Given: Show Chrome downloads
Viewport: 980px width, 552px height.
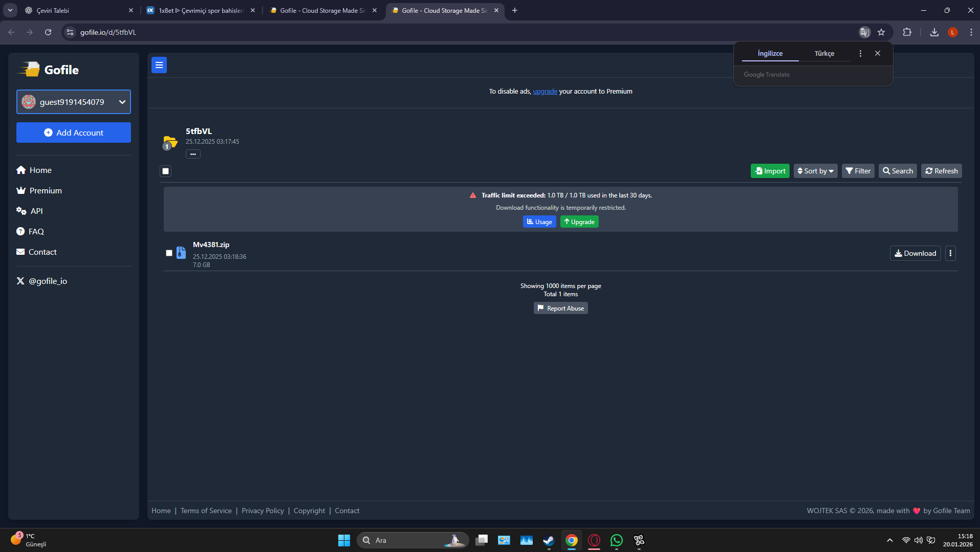Looking at the screenshot, I should click(x=934, y=32).
